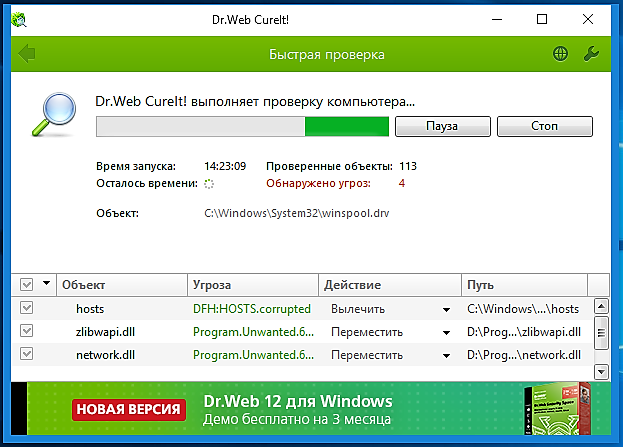Click the Обнаружено угроз label
623x447 pixels.
(318, 183)
